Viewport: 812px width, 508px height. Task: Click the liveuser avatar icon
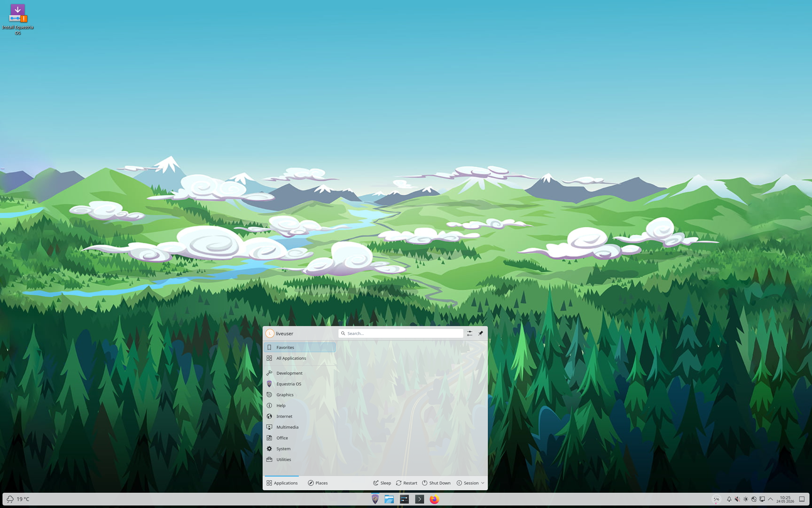[x=270, y=333]
